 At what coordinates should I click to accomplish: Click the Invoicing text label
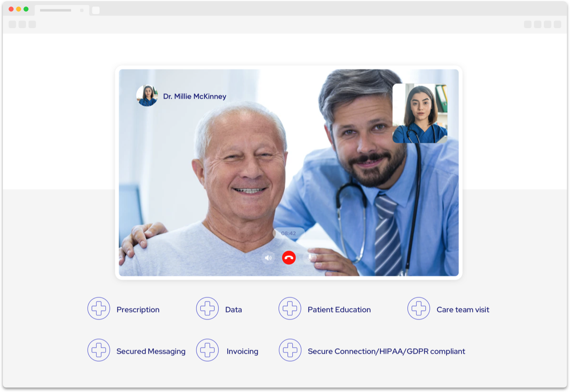click(x=242, y=352)
